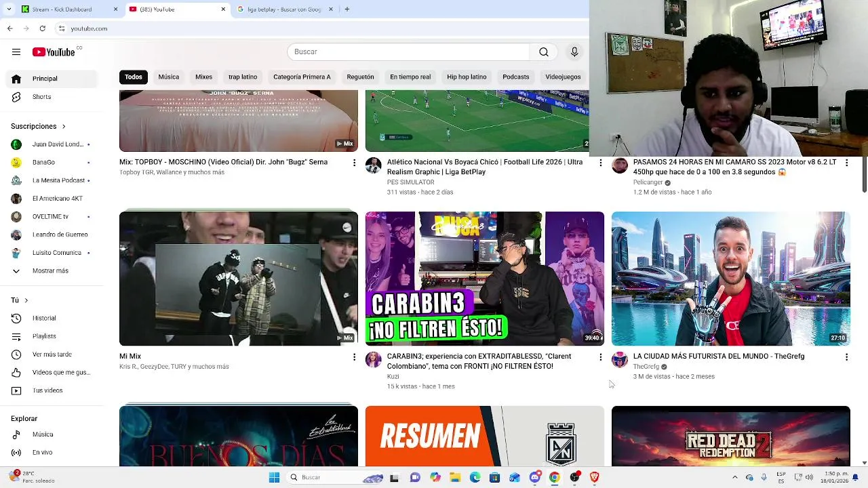This screenshot has width=868, height=488.
Task: Select the Videojuegos filter chip
Action: point(563,77)
